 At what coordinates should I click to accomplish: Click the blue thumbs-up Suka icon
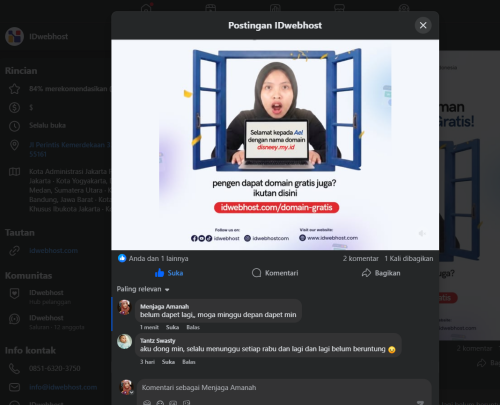coord(160,273)
